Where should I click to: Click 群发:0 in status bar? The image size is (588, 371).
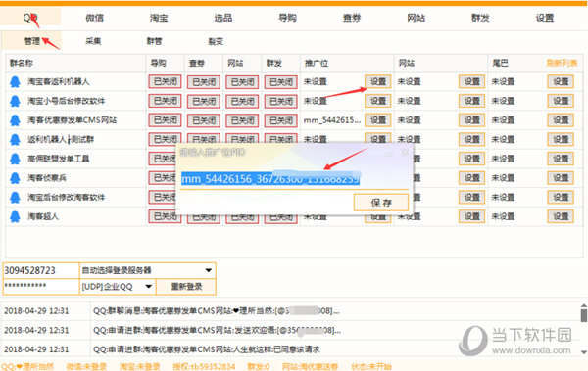pyautogui.click(x=259, y=366)
